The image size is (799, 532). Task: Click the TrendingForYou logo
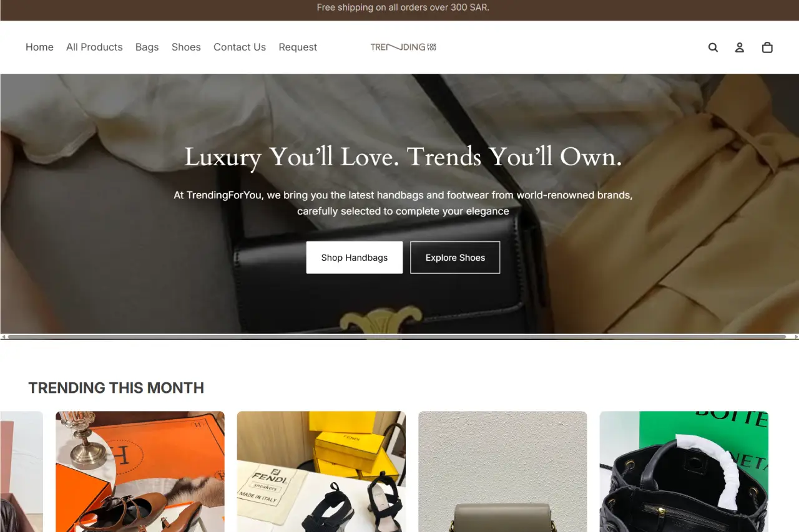coord(403,47)
